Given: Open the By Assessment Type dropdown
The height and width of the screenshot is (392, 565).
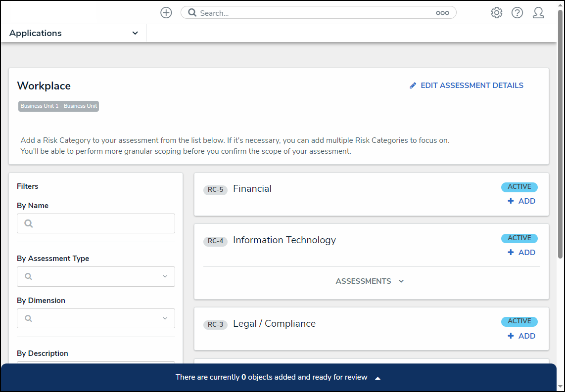Looking at the screenshot, I should pos(96,276).
